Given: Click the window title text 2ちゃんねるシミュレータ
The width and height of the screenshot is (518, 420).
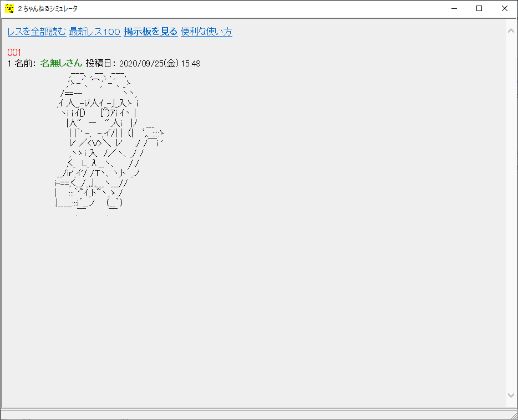Looking at the screenshot, I should pyautogui.click(x=48, y=8).
